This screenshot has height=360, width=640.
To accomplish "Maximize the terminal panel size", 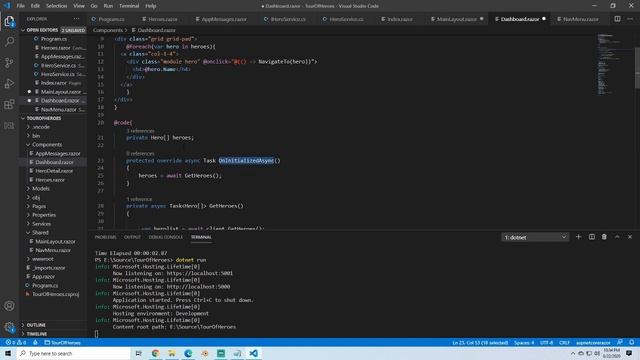I will pyautogui.click(x=617, y=237).
